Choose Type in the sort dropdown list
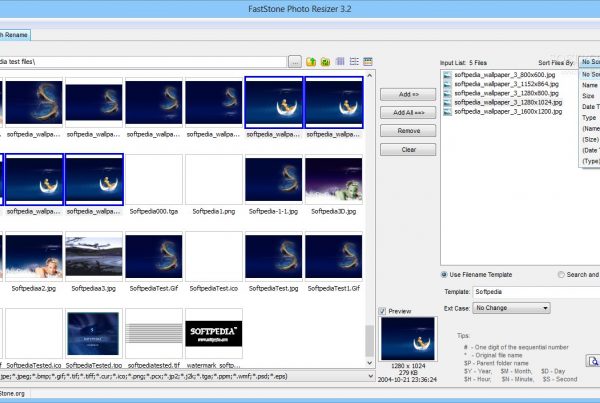The width and height of the screenshot is (600, 403). pyautogui.click(x=589, y=117)
